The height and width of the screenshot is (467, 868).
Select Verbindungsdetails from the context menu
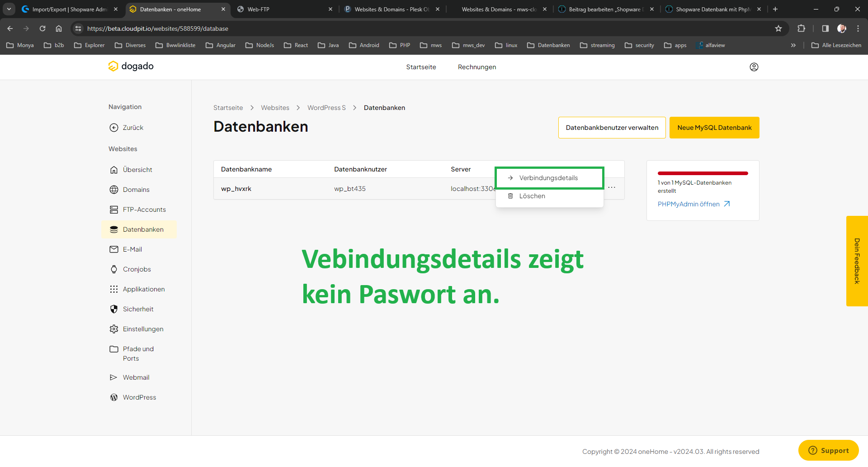click(548, 178)
